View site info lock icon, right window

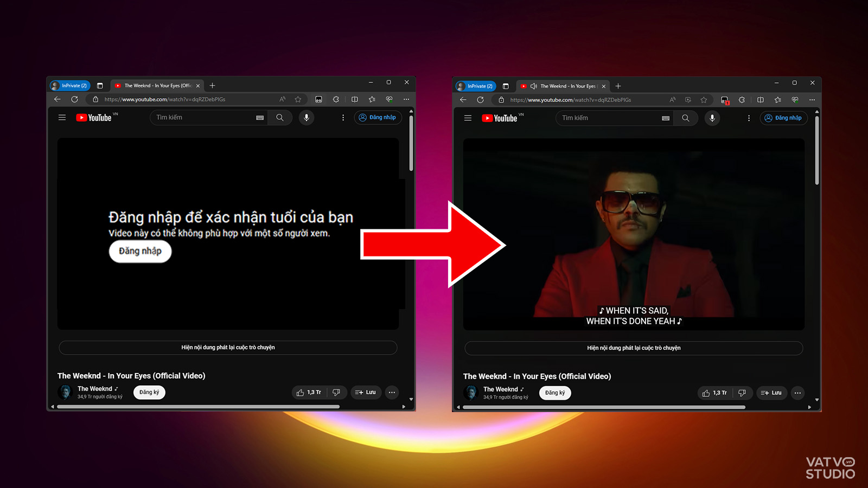point(501,100)
